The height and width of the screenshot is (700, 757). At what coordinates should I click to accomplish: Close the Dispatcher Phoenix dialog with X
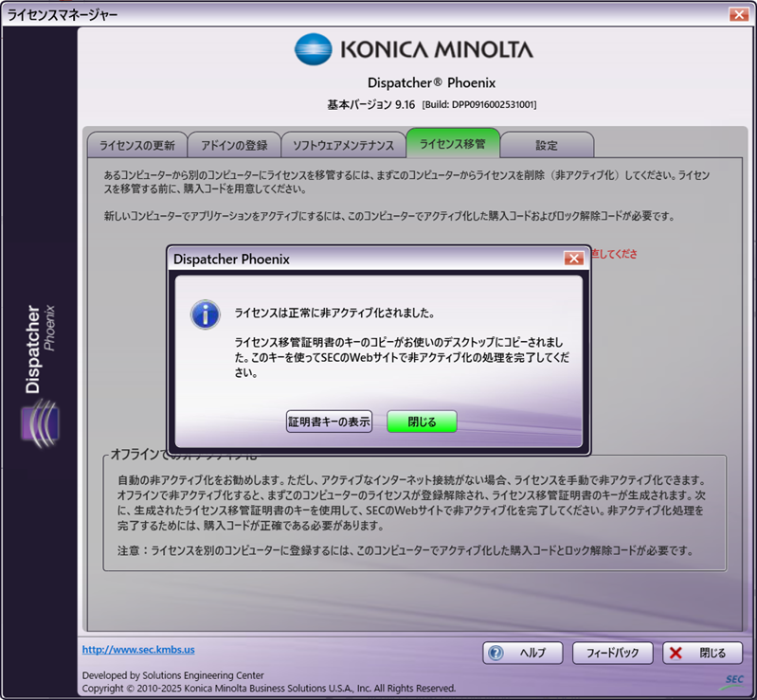pyautogui.click(x=573, y=259)
